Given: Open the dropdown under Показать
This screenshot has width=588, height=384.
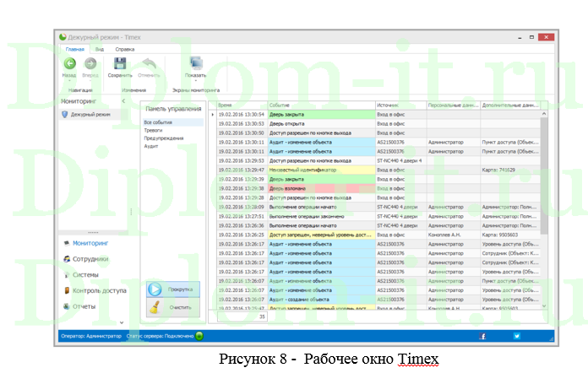Looking at the screenshot, I should pos(195,82).
